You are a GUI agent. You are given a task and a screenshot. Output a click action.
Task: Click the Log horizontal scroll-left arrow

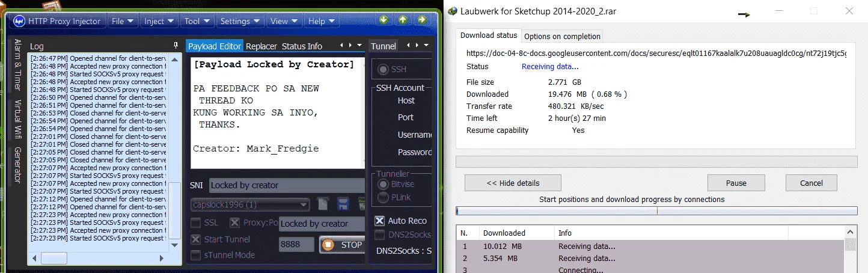click(x=35, y=258)
